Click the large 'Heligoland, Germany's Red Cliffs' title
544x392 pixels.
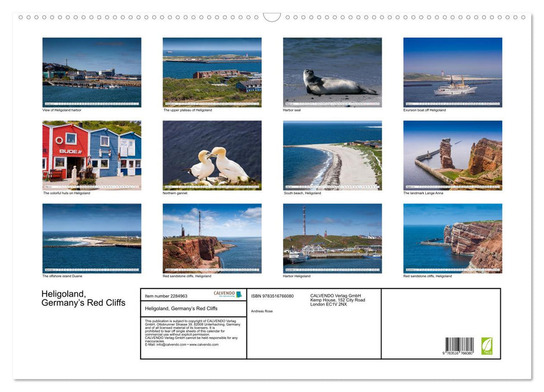[83, 298]
